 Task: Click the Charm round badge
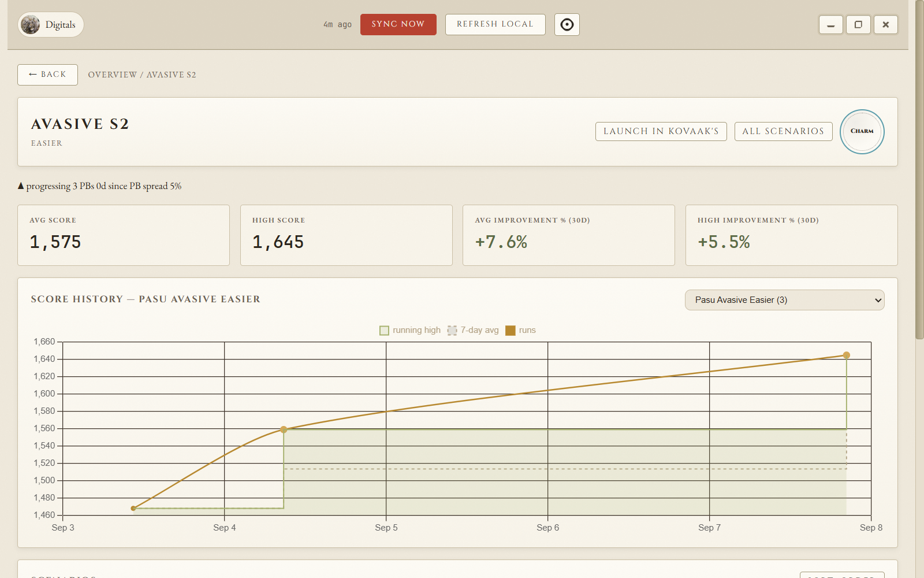[862, 132]
